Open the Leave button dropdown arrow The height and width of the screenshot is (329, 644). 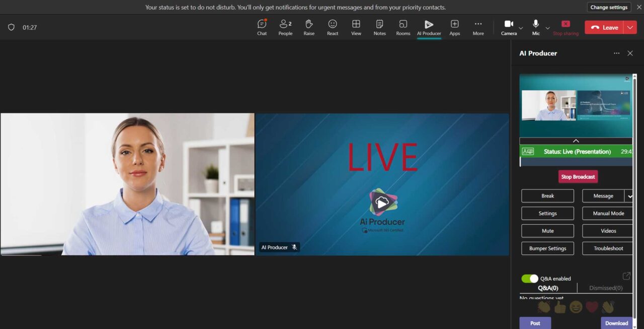click(x=630, y=28)
